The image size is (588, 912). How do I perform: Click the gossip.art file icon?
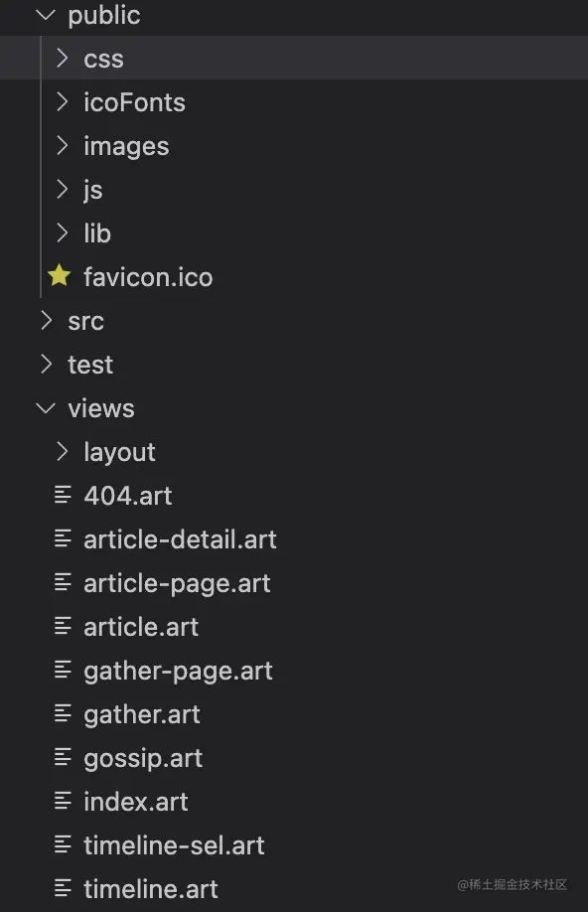tap(64, 757)
